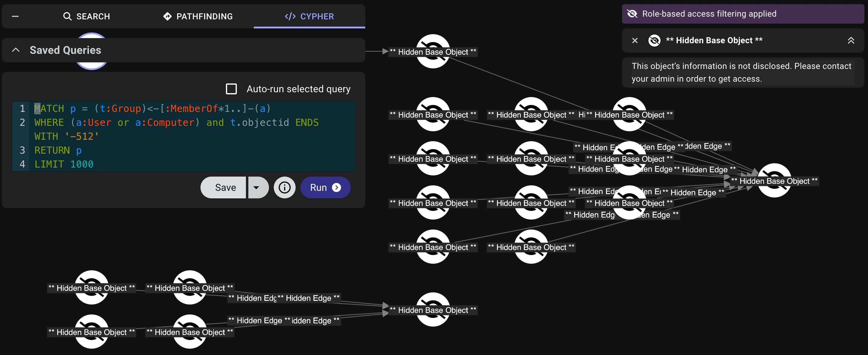Toggle a Hidden Base Object node in the bottom cluster
The height and width of the screenshot is (355, 868).
coord(91,288)
